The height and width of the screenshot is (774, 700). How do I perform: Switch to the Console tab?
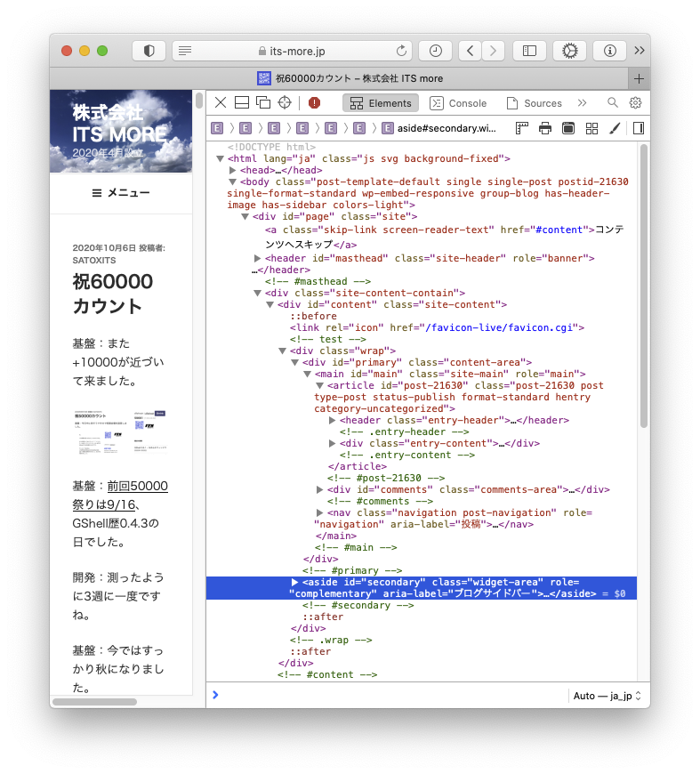pyautogui.click(x=458, y=103)
